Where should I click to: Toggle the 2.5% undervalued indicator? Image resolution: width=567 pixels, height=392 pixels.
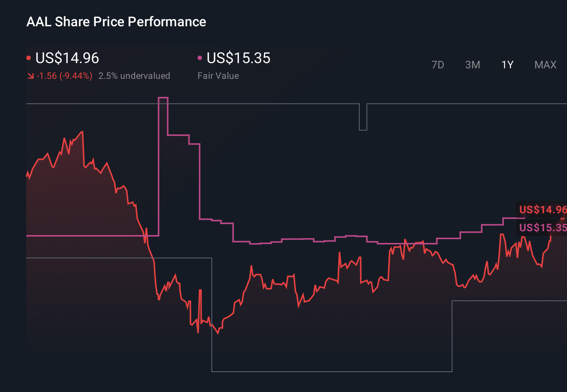(x=134, y=76)
